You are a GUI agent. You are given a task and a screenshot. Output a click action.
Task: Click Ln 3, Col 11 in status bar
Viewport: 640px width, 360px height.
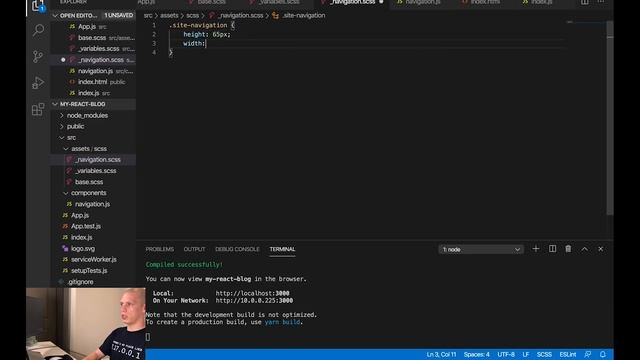[x=441, y=354]
